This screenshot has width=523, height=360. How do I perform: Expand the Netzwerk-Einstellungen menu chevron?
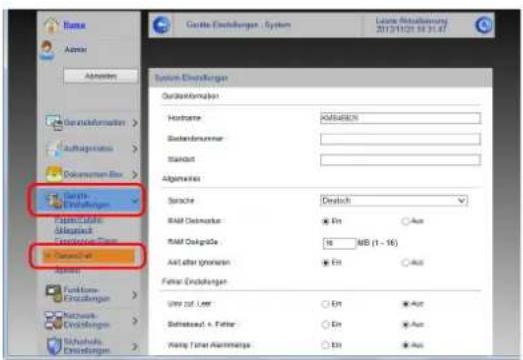[134, 321]
